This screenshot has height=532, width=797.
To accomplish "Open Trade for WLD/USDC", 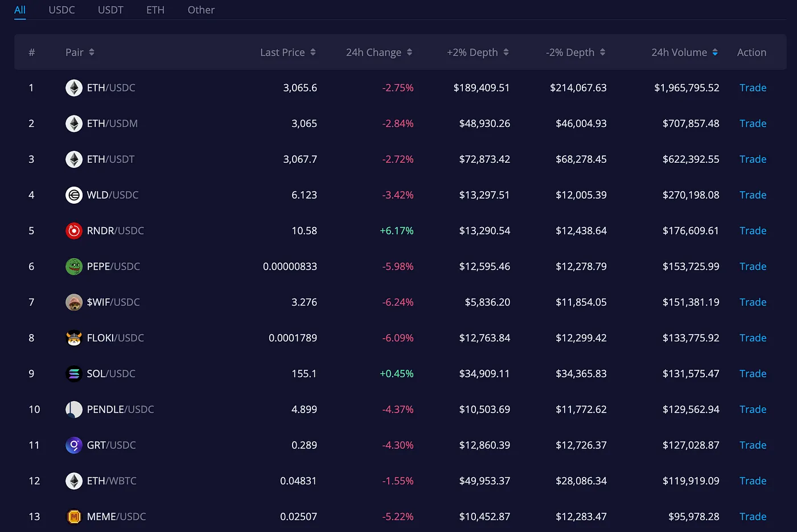I will tap(753, 195).
